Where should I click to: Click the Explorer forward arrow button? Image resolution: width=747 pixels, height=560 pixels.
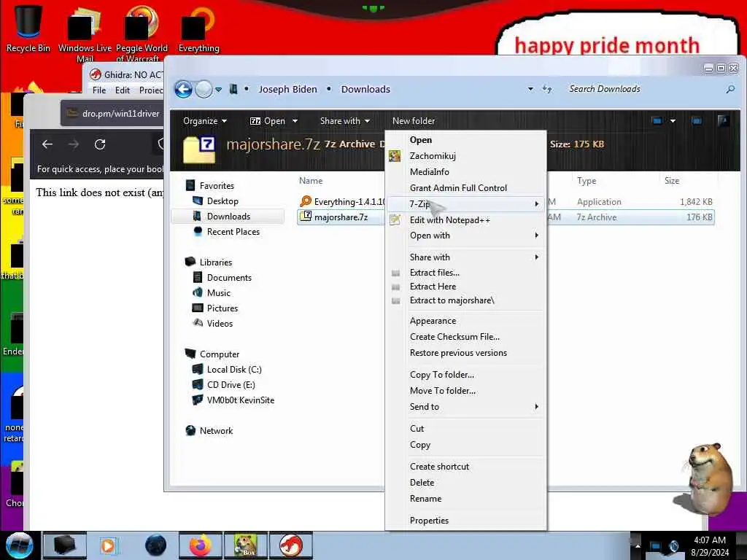tap(204, 89)
